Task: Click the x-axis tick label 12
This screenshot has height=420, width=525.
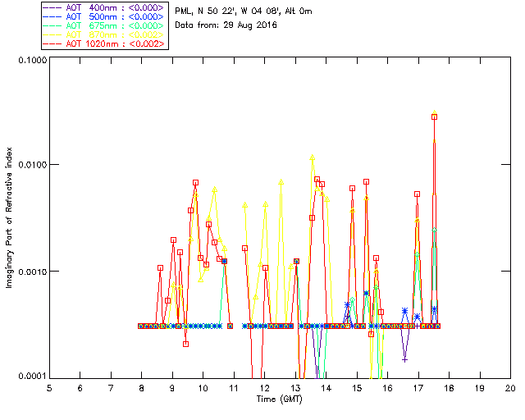Action: 264,388
